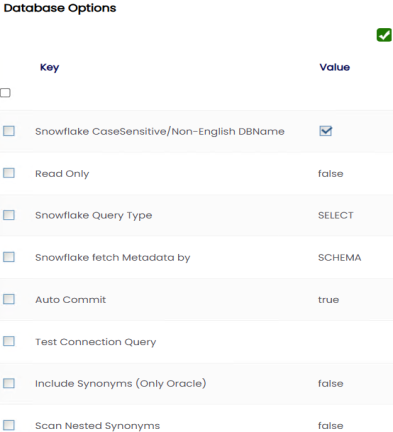Change the SELECT value for Query Type
This screenshot has width=393, height=432.
pyautogui.click(x=336, y=215)
